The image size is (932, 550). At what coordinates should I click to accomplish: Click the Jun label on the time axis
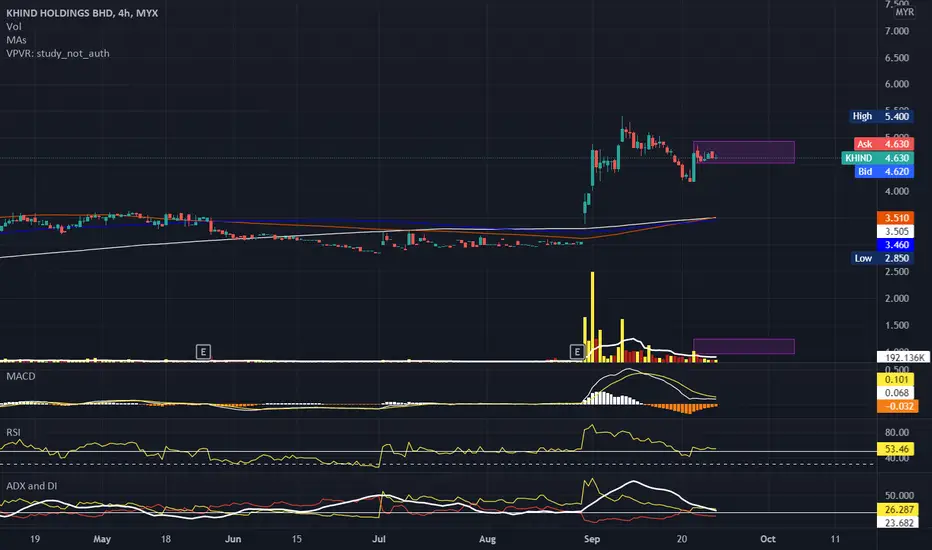(x=233, y=539)
